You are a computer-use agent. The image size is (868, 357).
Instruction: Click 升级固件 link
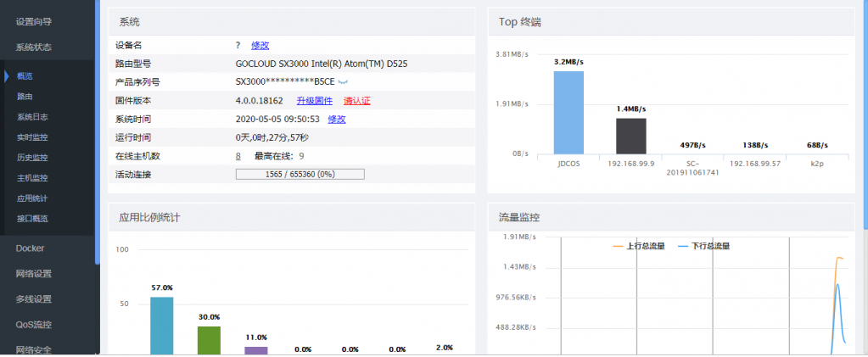(315, 101)
